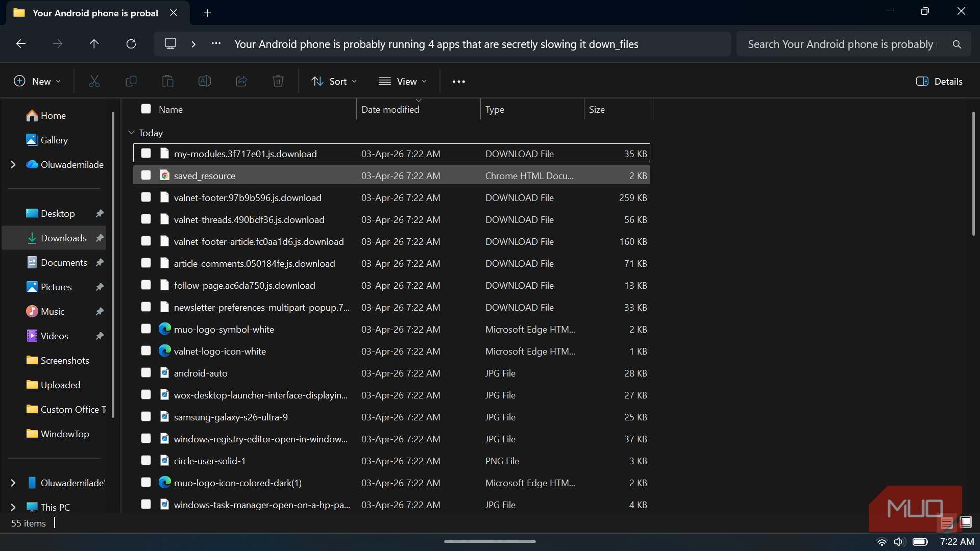The image size is (980, 551).
Task: Open Gallery in the sidebar
Action: point(54,140)
